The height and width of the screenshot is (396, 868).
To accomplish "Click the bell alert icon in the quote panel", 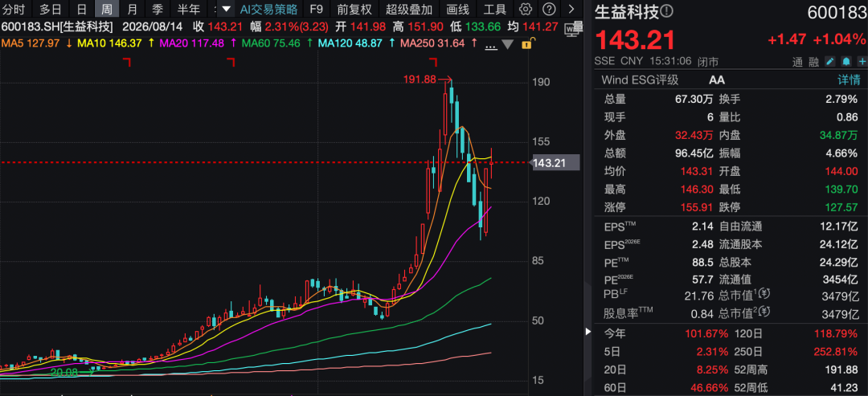I will (x=845, y=61).
